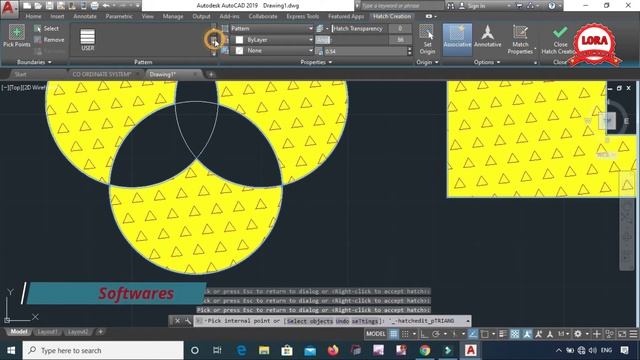Click the white ByLayer color swatch
The height and width of the screenshot is (360, 640).
(240, 40)
